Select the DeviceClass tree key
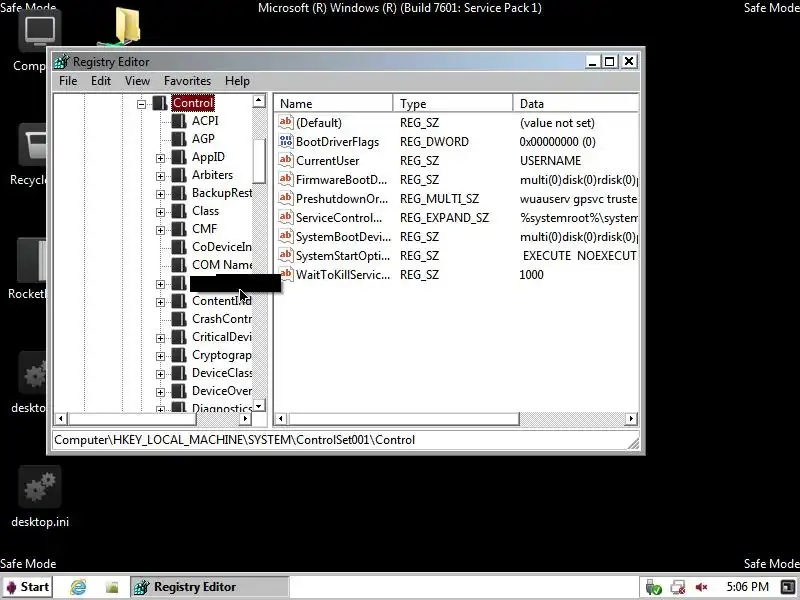The width and height of the screenshot is (800, 600). pyautogui.click(x=221, y=373)
